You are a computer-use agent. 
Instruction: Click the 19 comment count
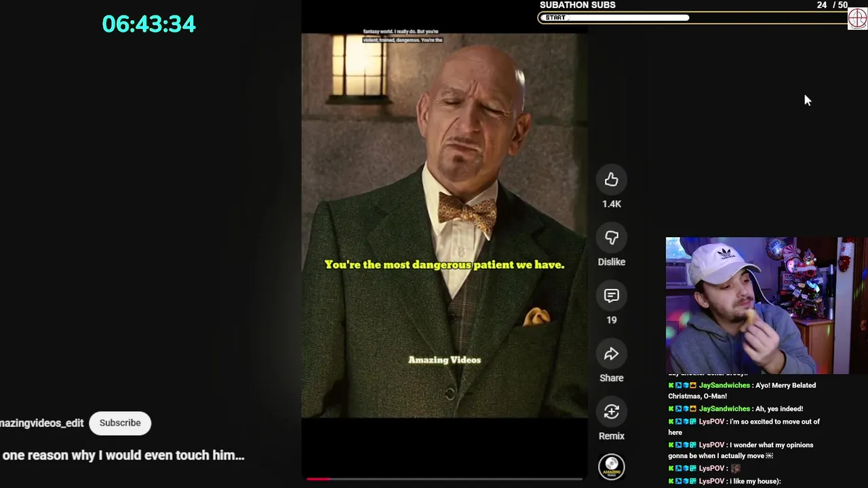coord(612,320)
